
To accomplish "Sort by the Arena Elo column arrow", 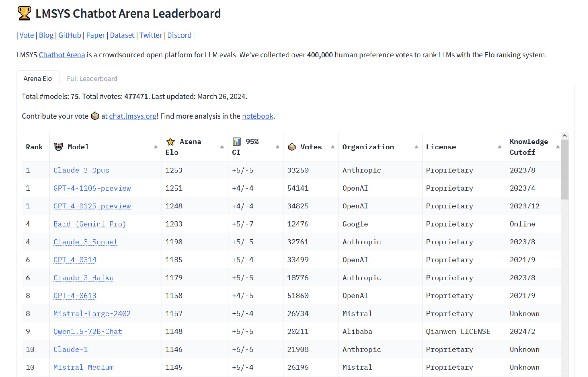I will [x=222, y=147].
